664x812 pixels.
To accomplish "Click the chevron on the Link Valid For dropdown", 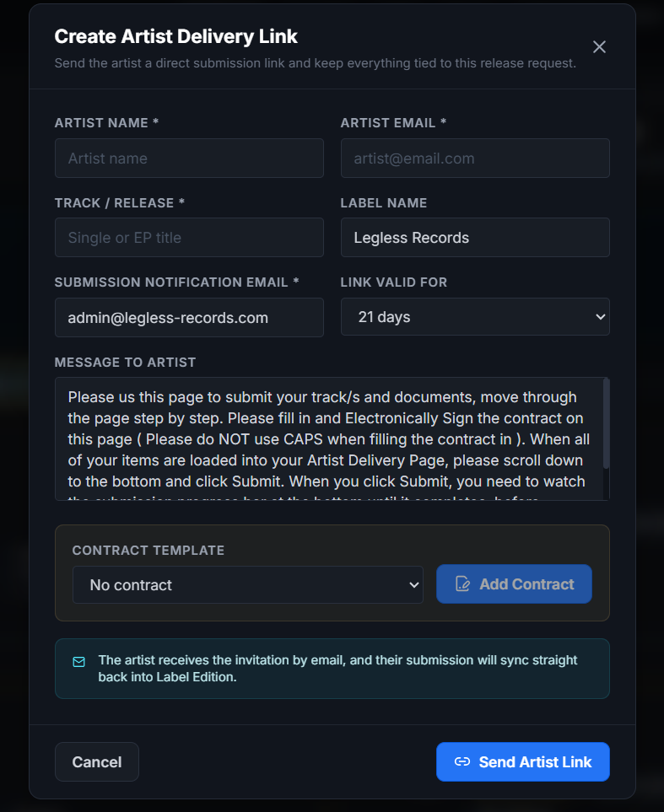I will 598,317.
